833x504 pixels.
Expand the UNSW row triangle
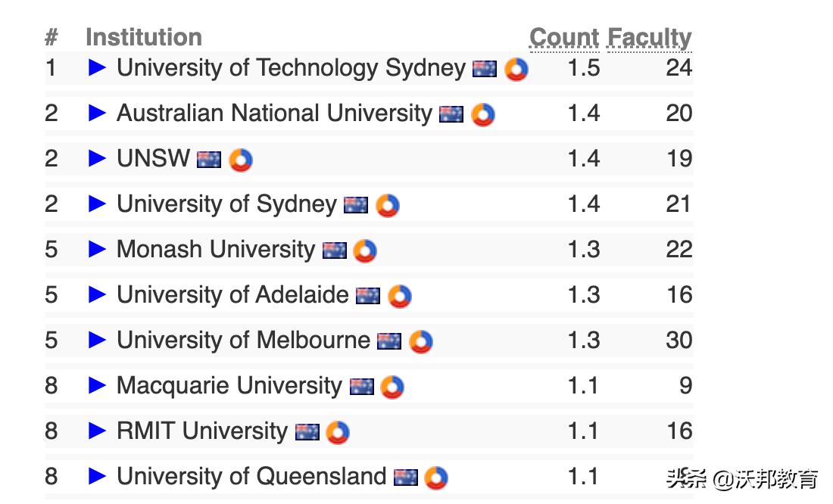[97, 159]
